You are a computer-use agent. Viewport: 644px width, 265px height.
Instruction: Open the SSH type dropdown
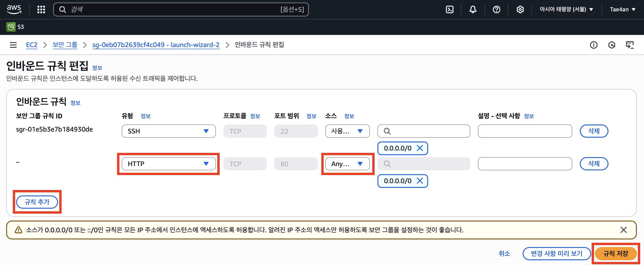(169, 131)
